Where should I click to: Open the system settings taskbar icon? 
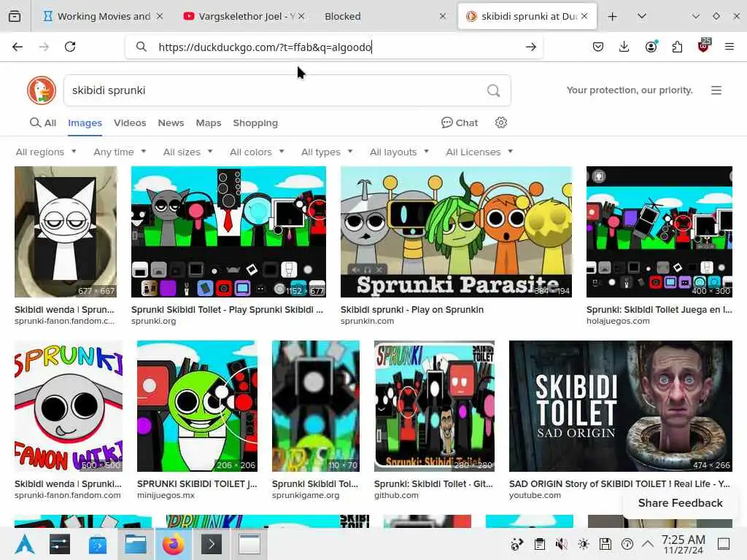(60, 544)
